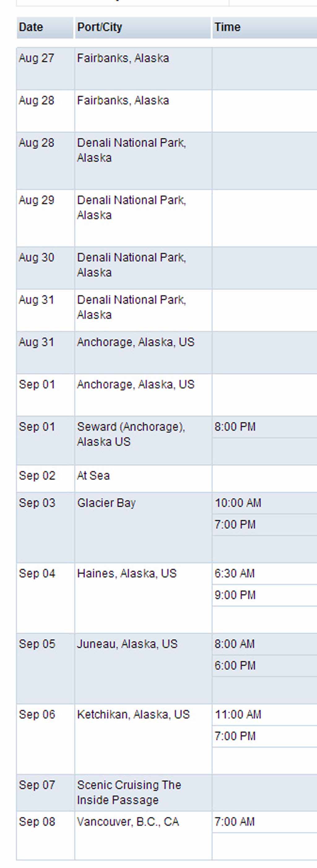Click Seward (Anchorage), Alaska US port
This screenshot has height=868, width=317.
click(131, 434)
